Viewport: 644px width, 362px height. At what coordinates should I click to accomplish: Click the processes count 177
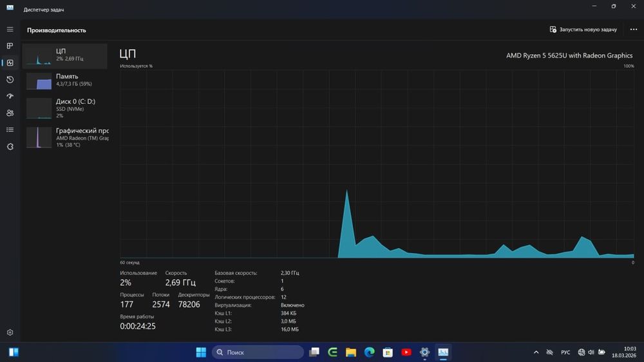click(126, 305)
